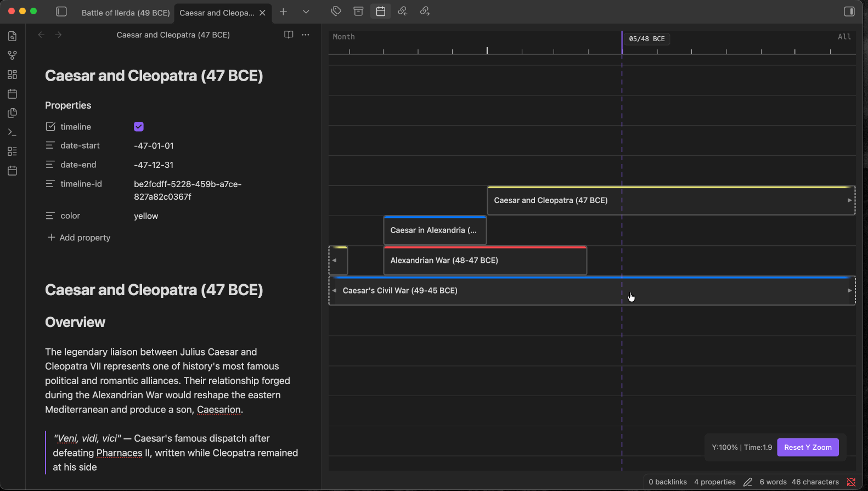Viewport: 868px width, 491px height.
Task: Open canvas icon in left ribbon
Action: pos(12,75)
